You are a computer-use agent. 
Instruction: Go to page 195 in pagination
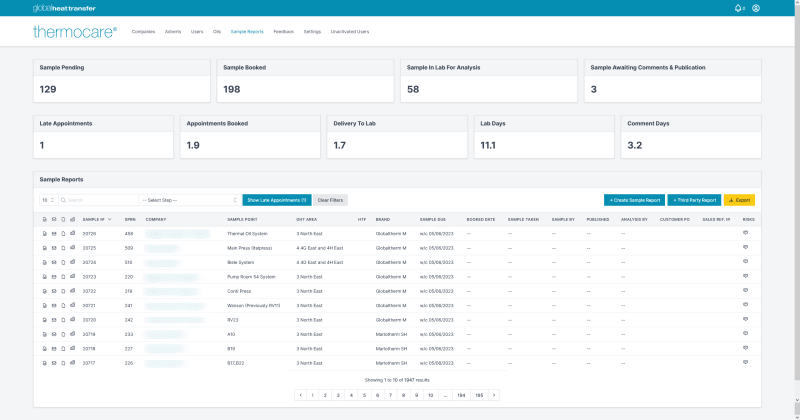point(479,395)
